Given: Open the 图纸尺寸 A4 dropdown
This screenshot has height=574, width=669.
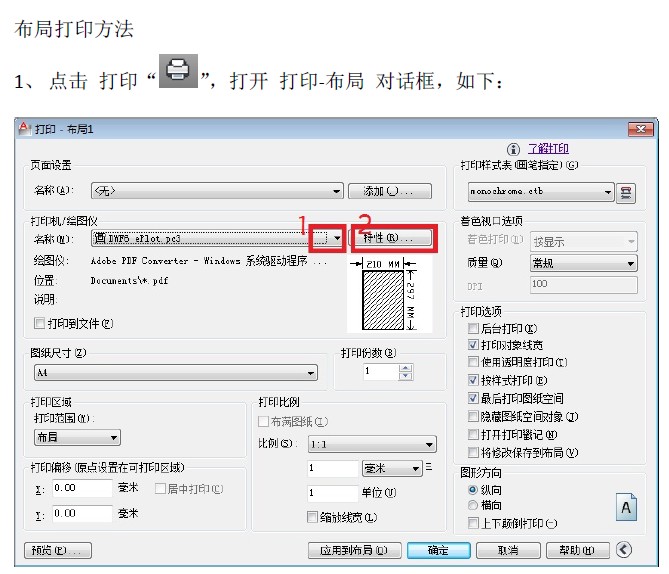Looking at the screenshot, I should pyautogui.click(x=175, y=373).
